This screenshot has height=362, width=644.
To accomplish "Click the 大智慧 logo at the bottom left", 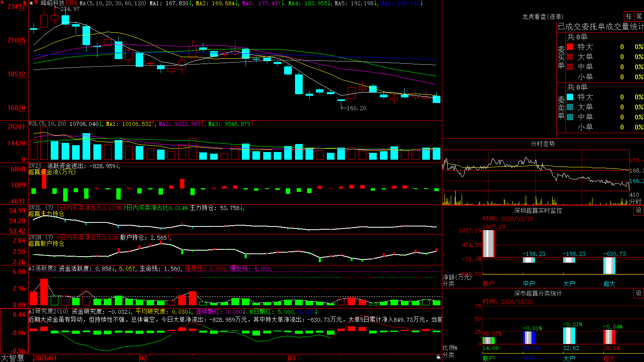I will pos(12,358).
